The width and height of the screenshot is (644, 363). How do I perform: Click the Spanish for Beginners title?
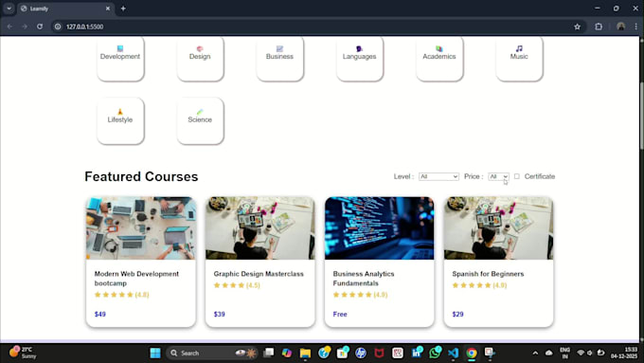click(488, 274)
